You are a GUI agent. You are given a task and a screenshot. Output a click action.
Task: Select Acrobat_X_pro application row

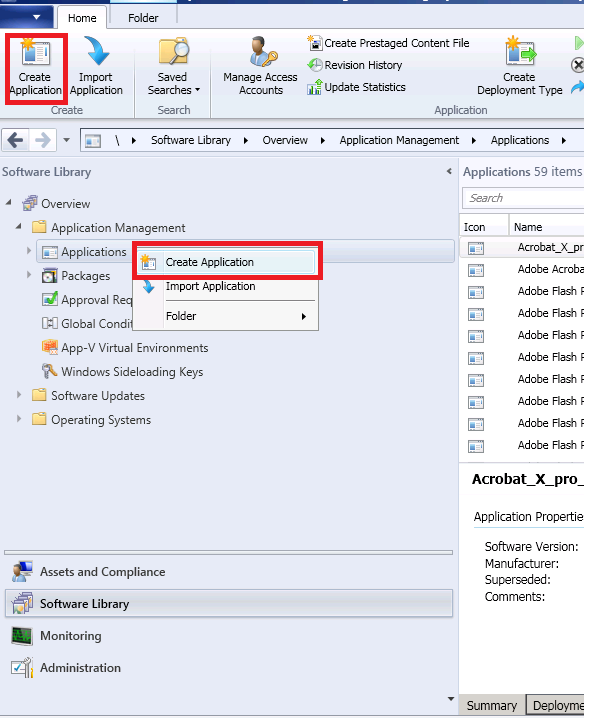[522, 248]
